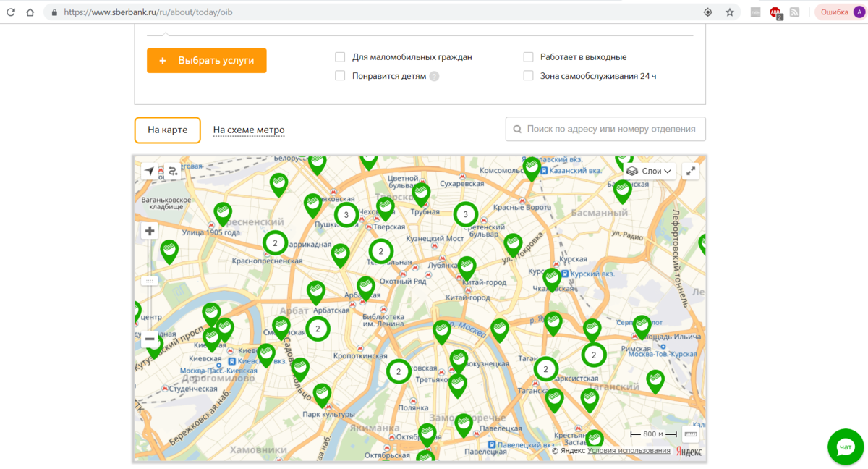Zoom out with the map minus button
Screen dimensions: 868x469
click(x=150, y=339)
